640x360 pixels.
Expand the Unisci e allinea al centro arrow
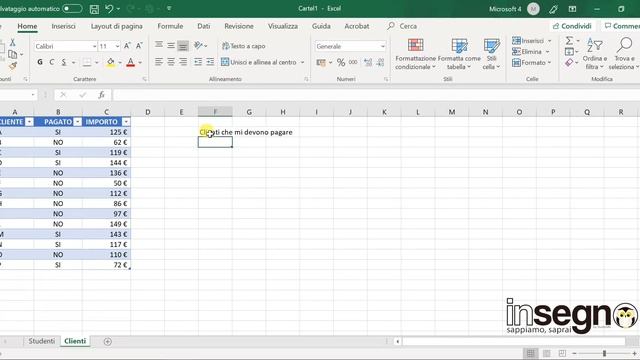(302, 62)
